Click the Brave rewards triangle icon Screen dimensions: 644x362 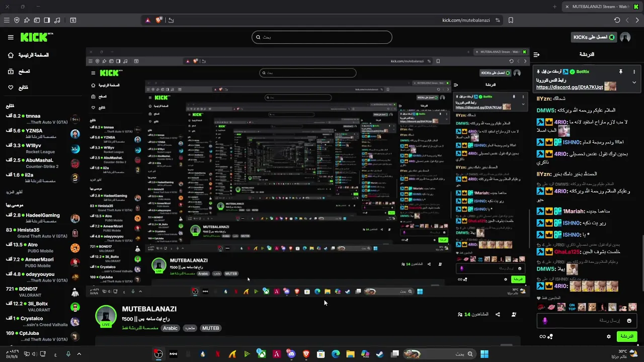click(x=147, y=20)
